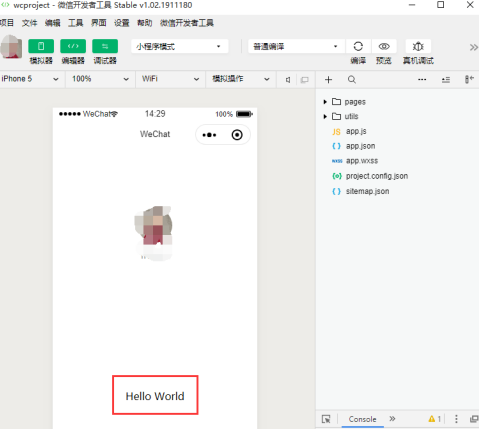Expand the utils folder arrow
Viewport: 479px width, 429px height.
(x=325, y=116)
